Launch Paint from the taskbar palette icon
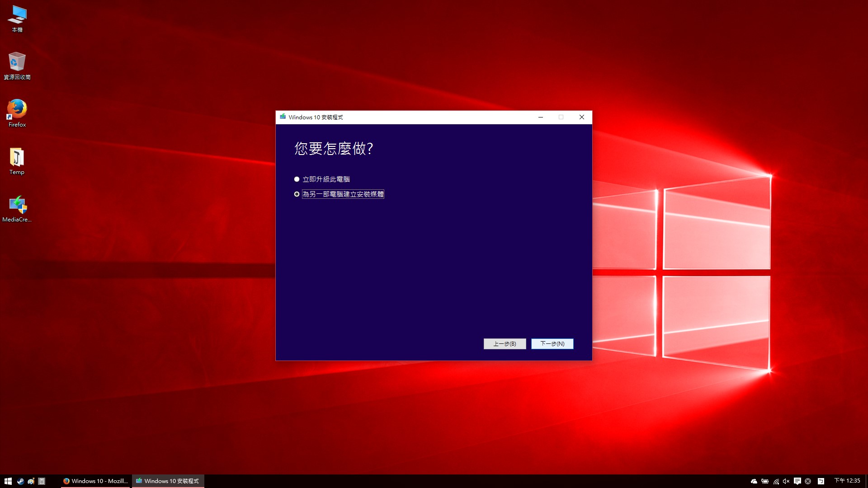 pyautogui.click(x=31, y=481)
